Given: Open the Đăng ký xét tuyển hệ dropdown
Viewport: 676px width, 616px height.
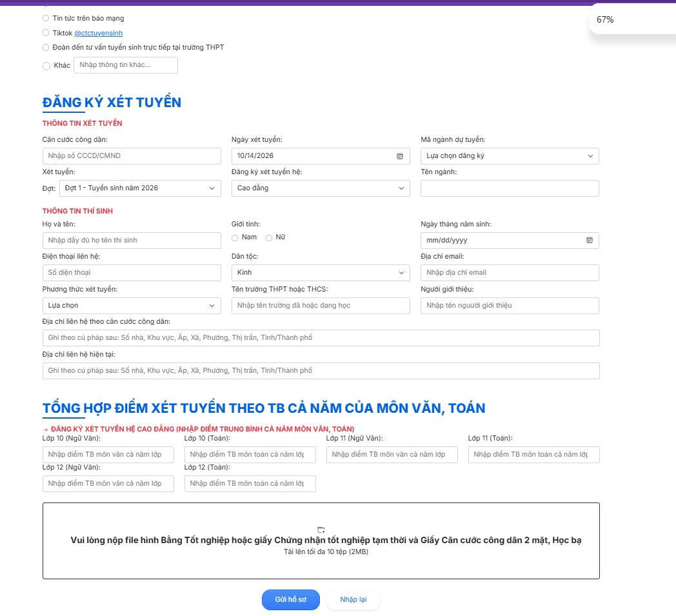Looking at the screenshot, I should click(321, 188).
